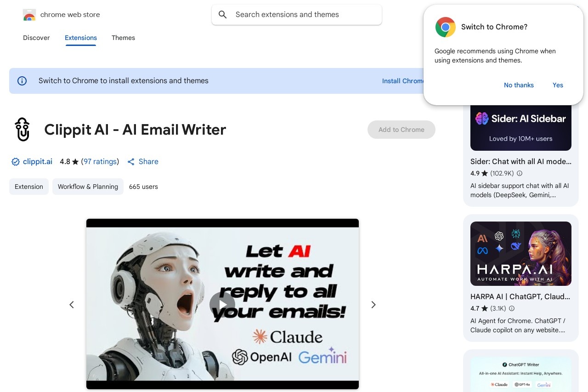Viewport: 588px width, 392px height.
Task: Show next screenshot with right arrow
Action: coord(373,304)
